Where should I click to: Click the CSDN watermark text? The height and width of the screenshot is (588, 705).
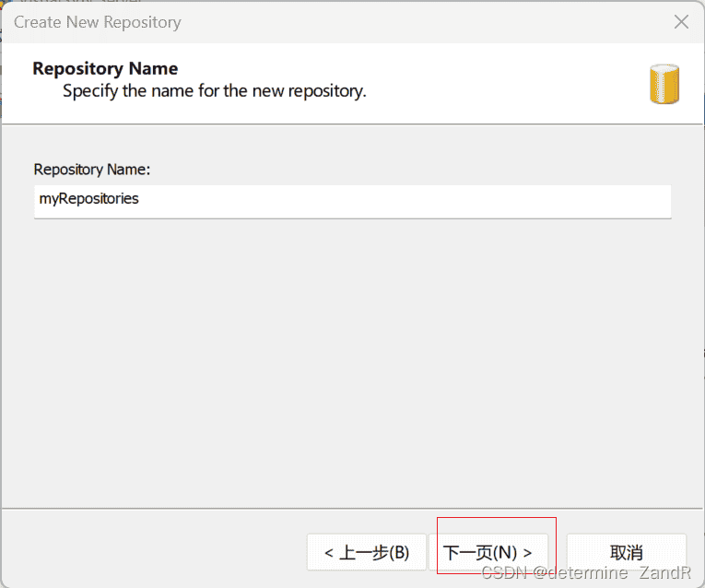(x=585, y=573)
